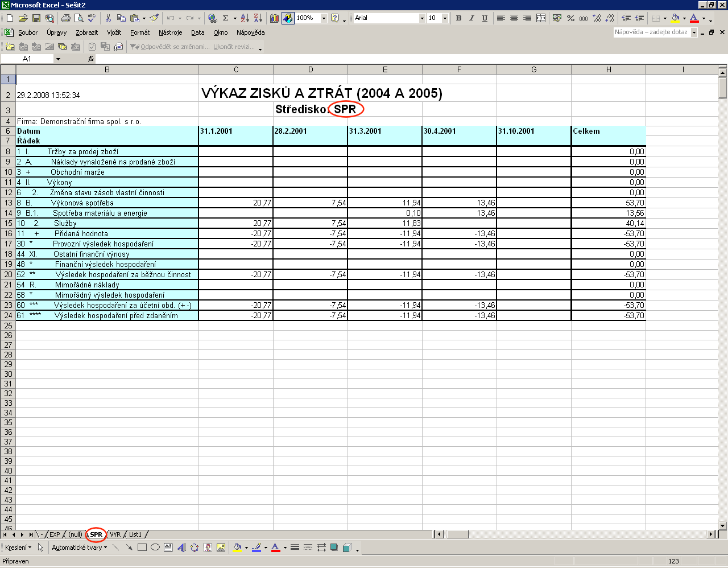Open the Úpravy menu
This screenshot has height=568, width=728.
pyautogui.click(x=57, y=32)
